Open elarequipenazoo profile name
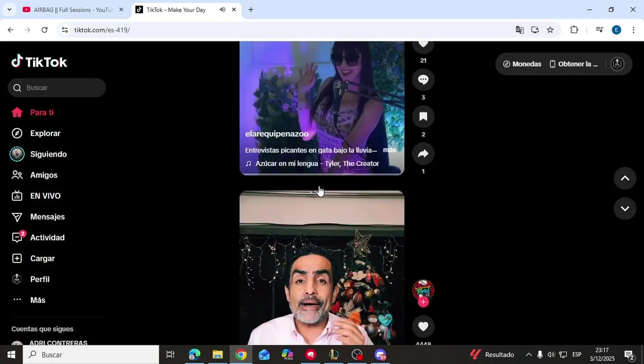644x364 pixels. [277, 134]
